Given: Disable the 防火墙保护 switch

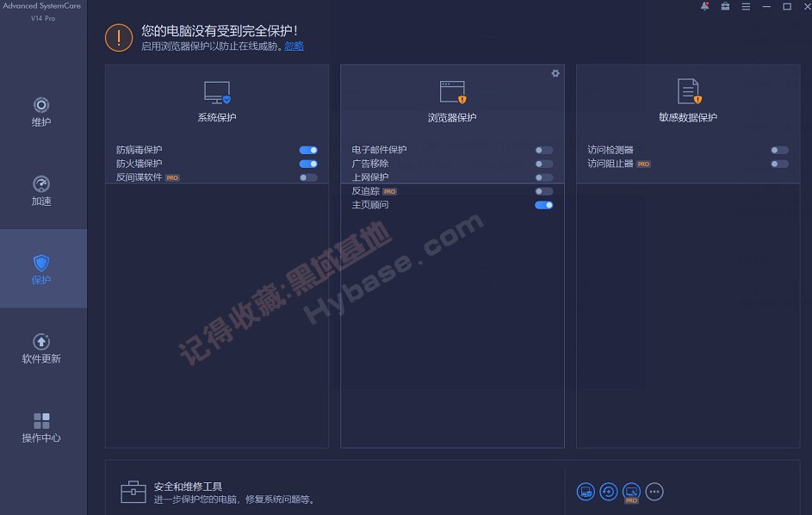Looking at the screenshot, I should pos(308,164).
